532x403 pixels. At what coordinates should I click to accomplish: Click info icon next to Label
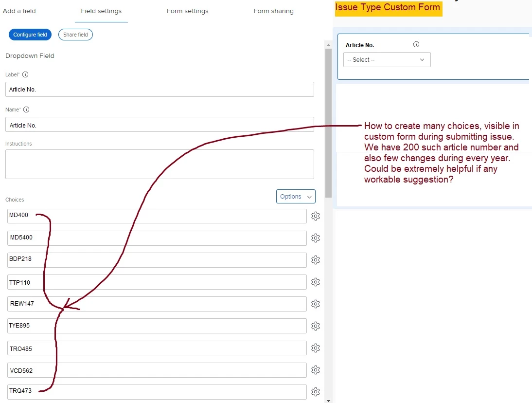tap(25, 74)
